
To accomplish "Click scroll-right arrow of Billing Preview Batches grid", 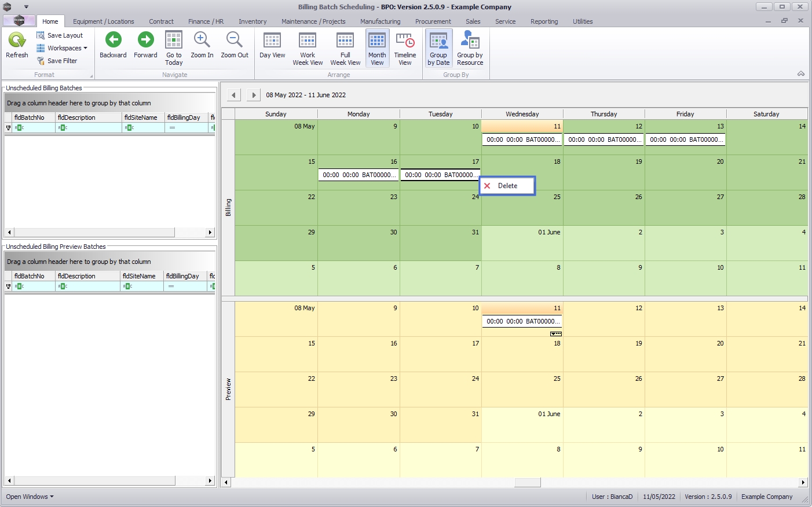I will (210, 481).
